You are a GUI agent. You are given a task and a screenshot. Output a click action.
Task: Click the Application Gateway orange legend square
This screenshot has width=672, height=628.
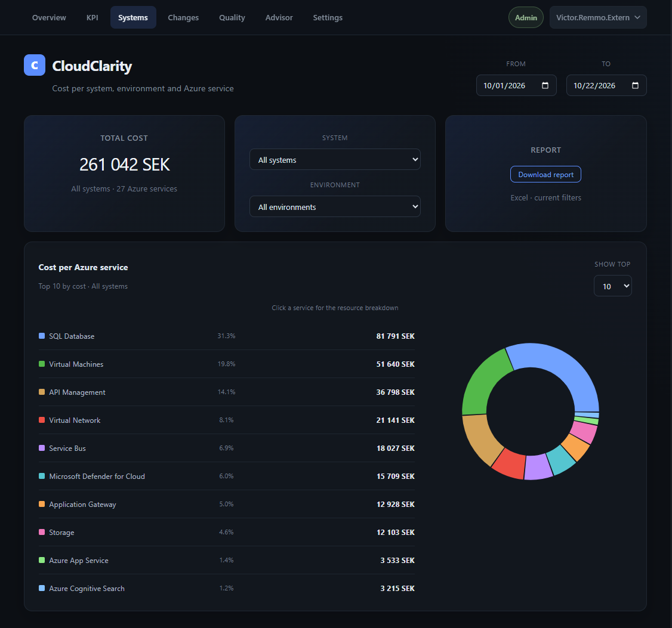coord(42,504)
